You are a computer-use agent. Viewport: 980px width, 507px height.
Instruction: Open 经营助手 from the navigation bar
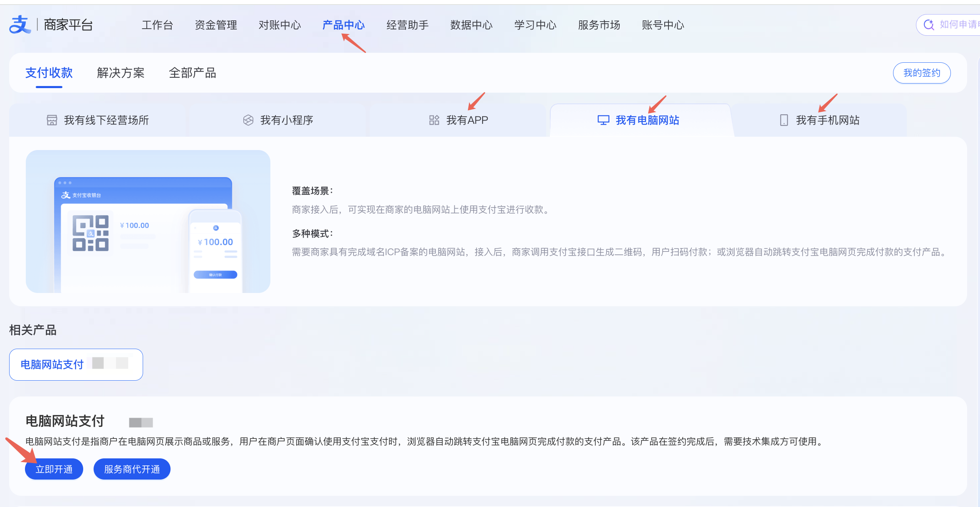click(x=408, y=25)
